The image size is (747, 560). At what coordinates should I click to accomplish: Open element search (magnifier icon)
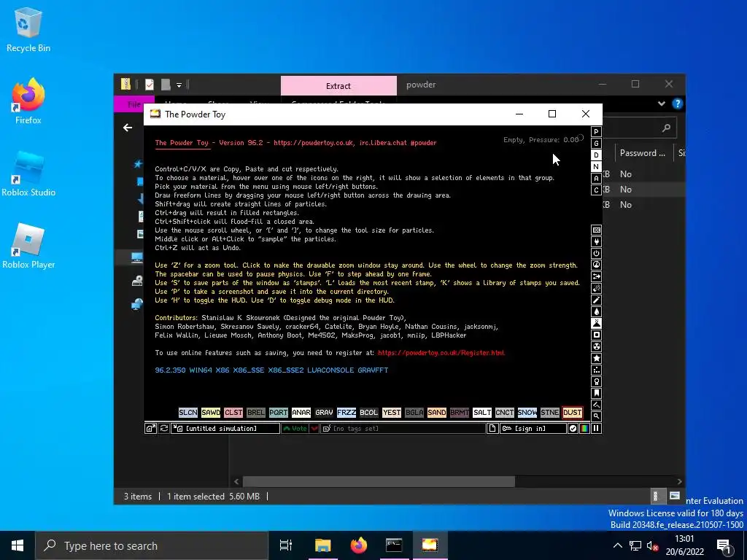pyautogui.click(x=596, y=416)
